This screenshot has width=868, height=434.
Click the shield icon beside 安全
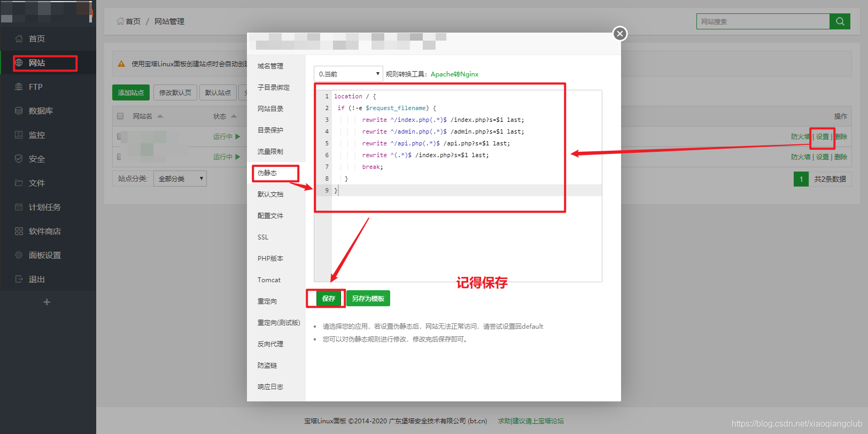tap(19, 159)
